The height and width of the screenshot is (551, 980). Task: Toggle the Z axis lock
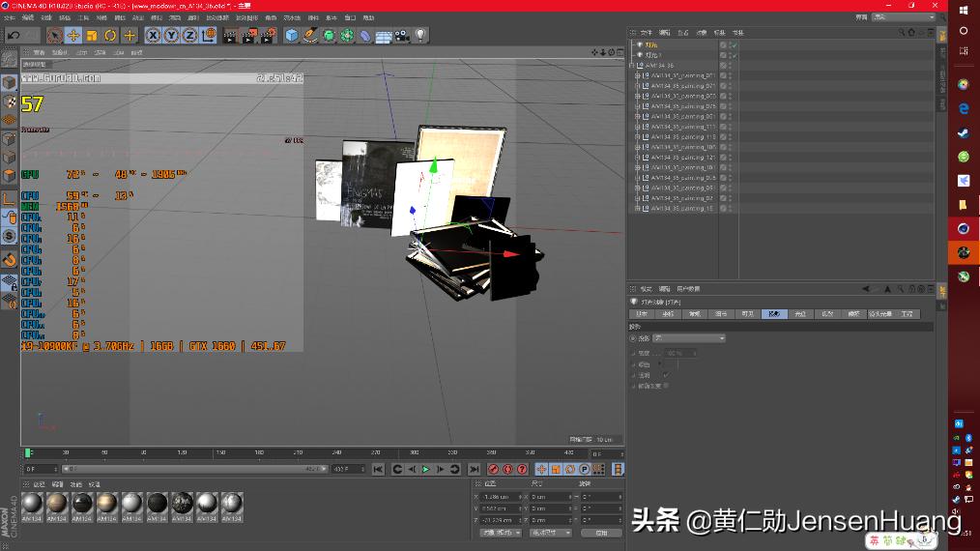[x=189, y=36]
